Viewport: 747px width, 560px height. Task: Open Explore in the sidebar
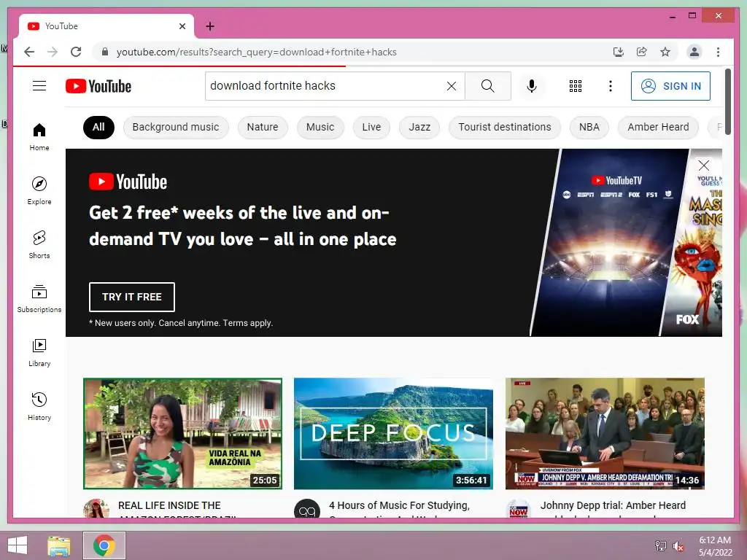coord(39,190)
